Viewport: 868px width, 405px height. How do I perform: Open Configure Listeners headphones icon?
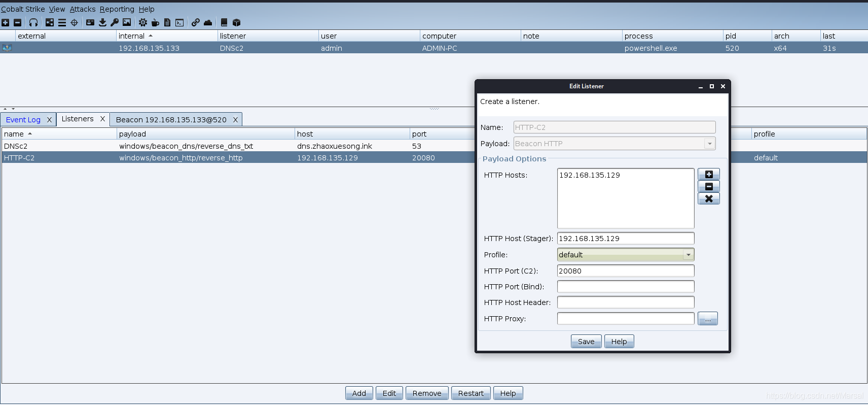(x=33, y=22)
